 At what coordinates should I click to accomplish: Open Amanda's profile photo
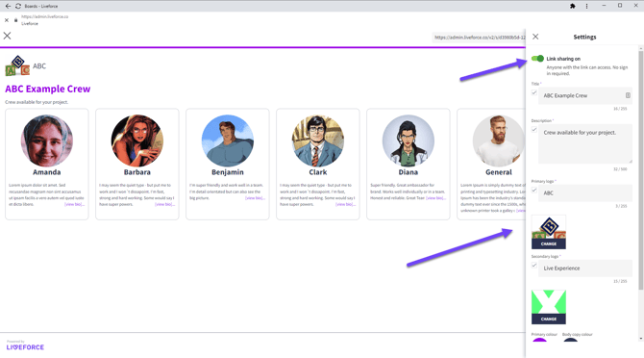click(47, 141)
